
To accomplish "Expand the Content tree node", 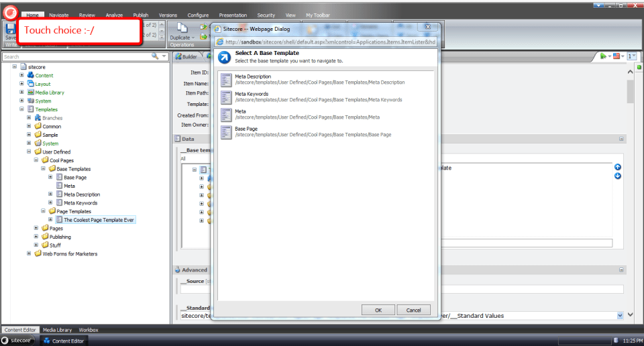I will pos(21,75).
